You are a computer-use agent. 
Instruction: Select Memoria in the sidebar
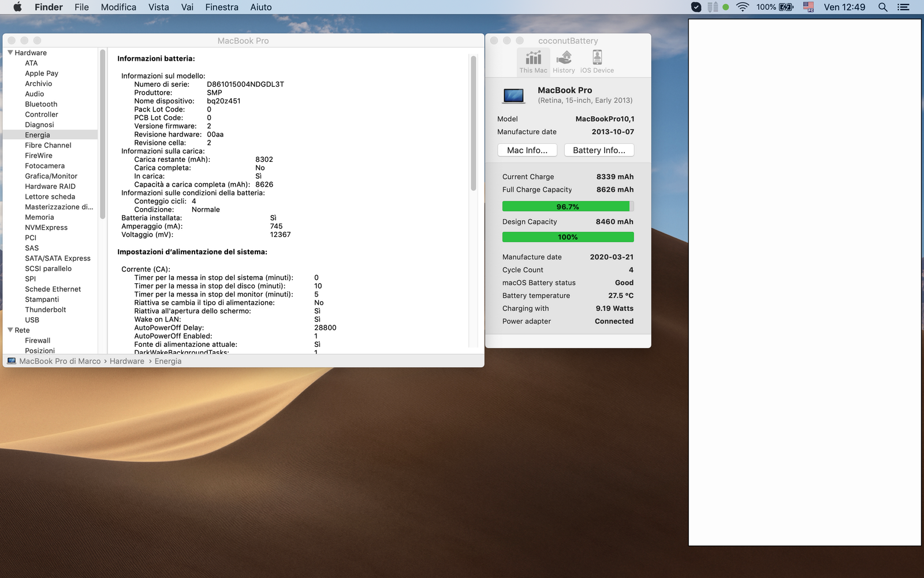pos(39,217)
